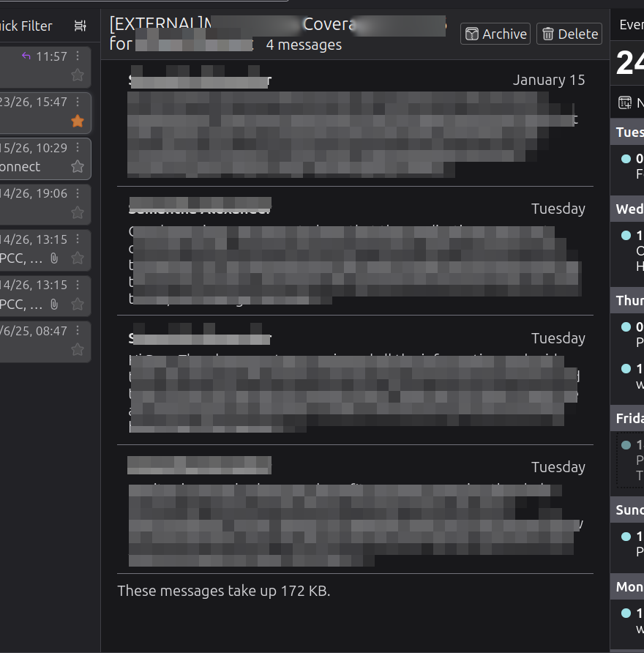
Task: Open the three-dot menu on the /6/25, 08:47 message
Action: click(78, 331)
